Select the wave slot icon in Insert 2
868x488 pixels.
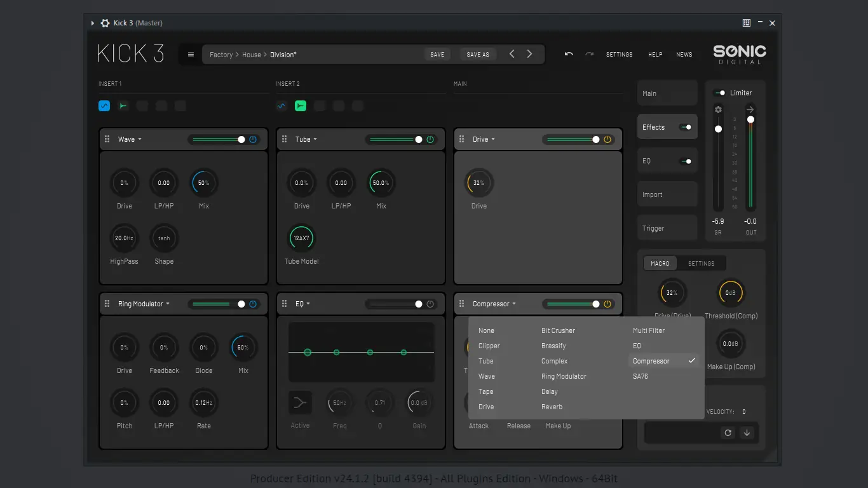pos(281,105)
